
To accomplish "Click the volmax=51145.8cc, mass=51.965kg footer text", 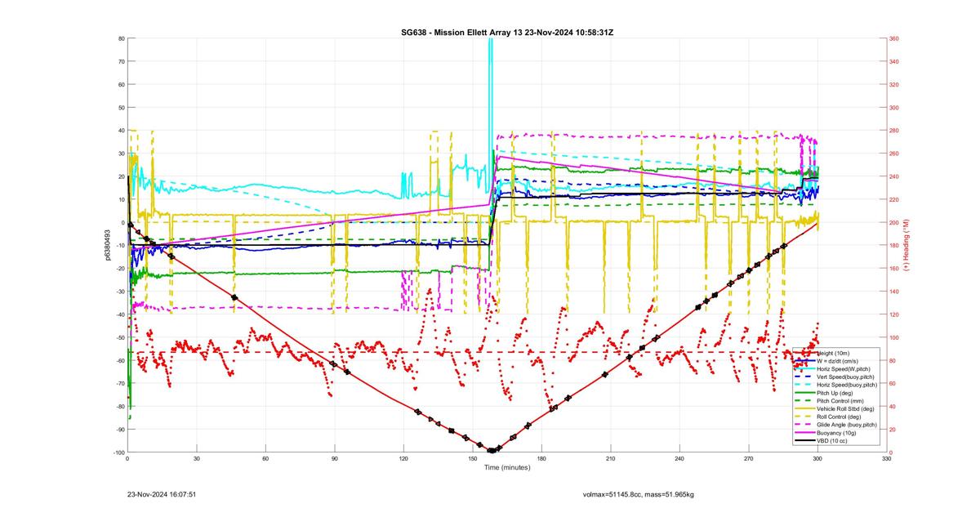I will [x=639, y=495].
